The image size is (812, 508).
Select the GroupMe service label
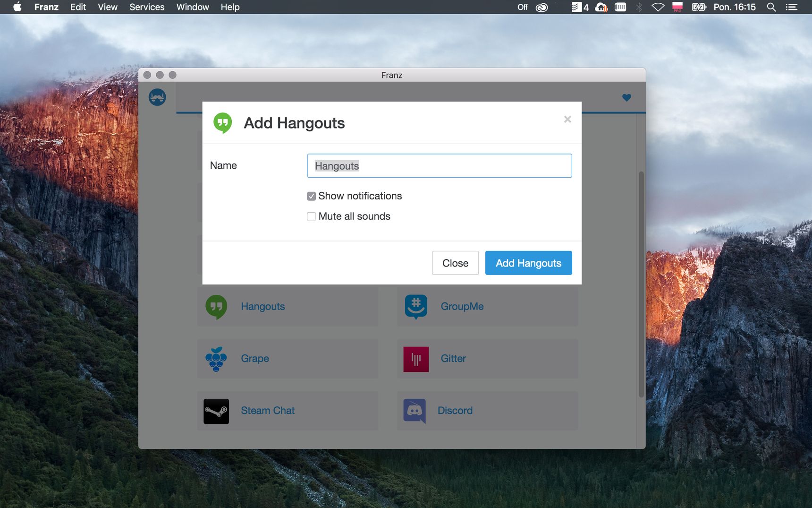pos(462,306)
